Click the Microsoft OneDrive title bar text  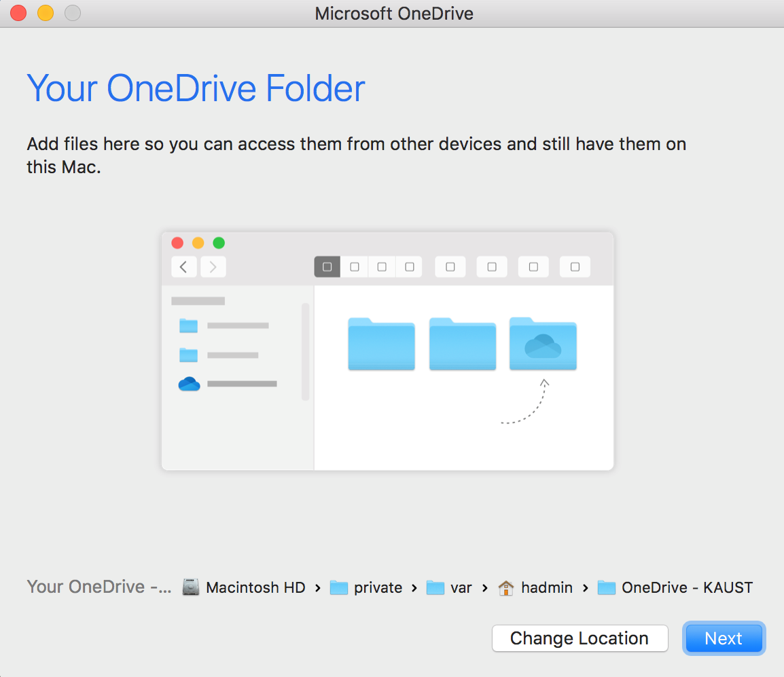394,13
